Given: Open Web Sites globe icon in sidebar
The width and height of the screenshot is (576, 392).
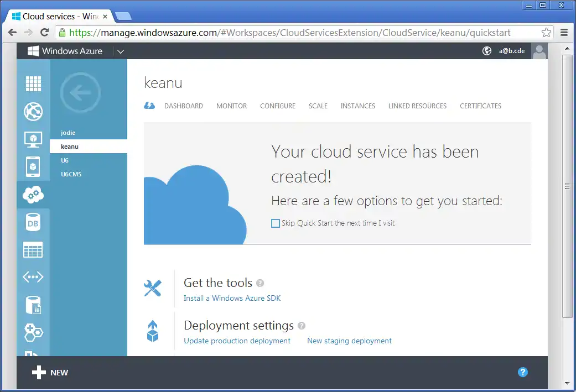Looking at the screenshot, I should point(33,112).
